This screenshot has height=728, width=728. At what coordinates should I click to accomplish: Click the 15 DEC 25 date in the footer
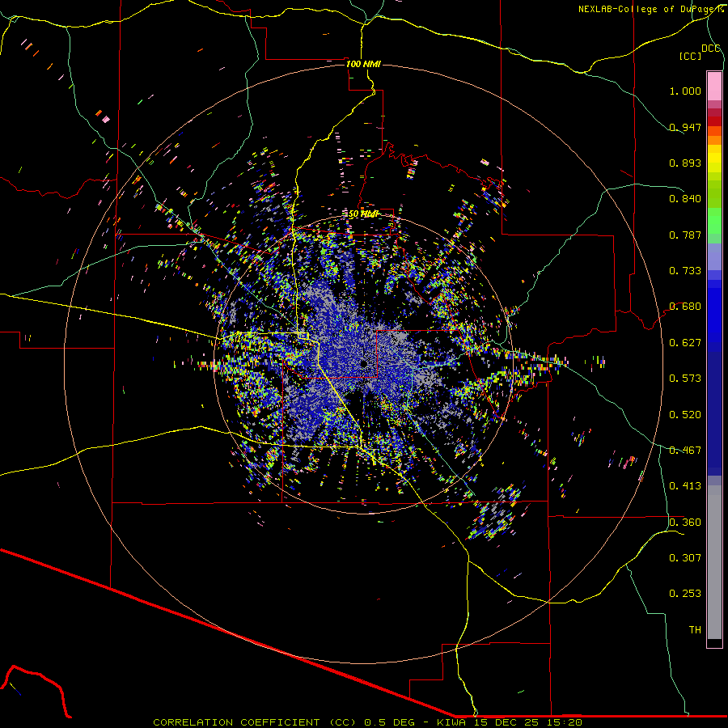click(507, 722)
